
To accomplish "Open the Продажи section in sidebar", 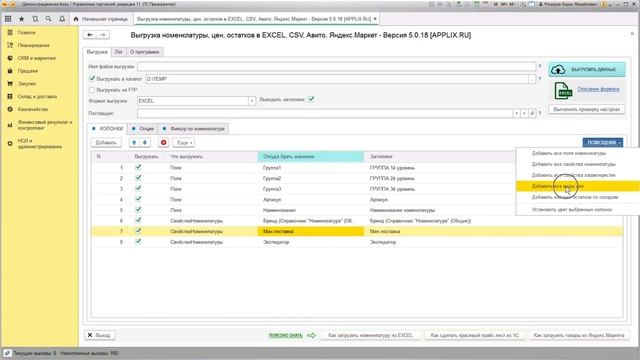I will (27, 71).
